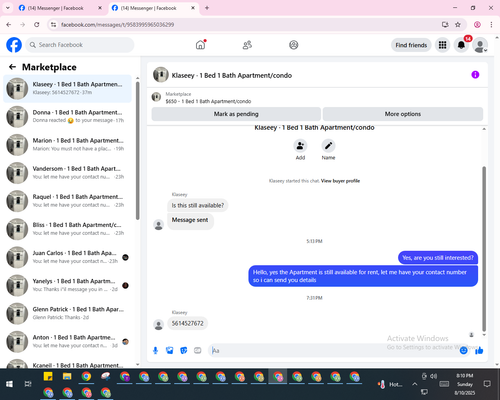
Task: Attach a photo using image icon
Action: coord(170,350)
